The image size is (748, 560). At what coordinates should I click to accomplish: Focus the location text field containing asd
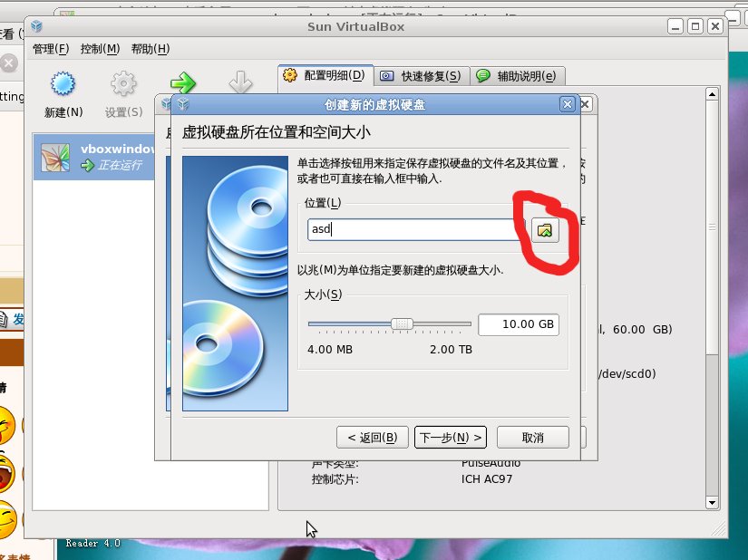416,229
